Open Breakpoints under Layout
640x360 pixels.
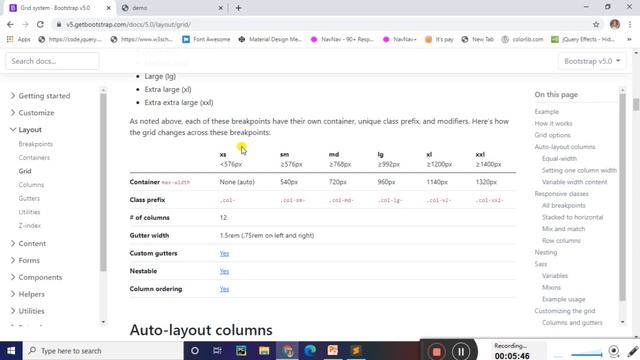[x=36, y=144]
